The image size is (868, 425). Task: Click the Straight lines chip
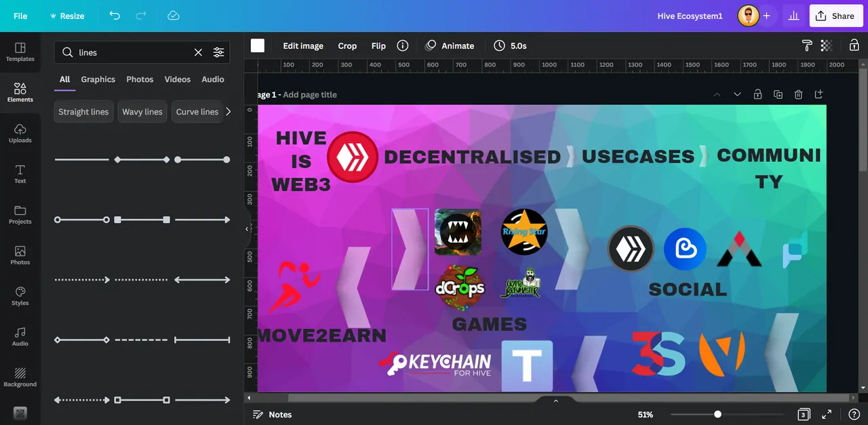[x=83, y=112]
